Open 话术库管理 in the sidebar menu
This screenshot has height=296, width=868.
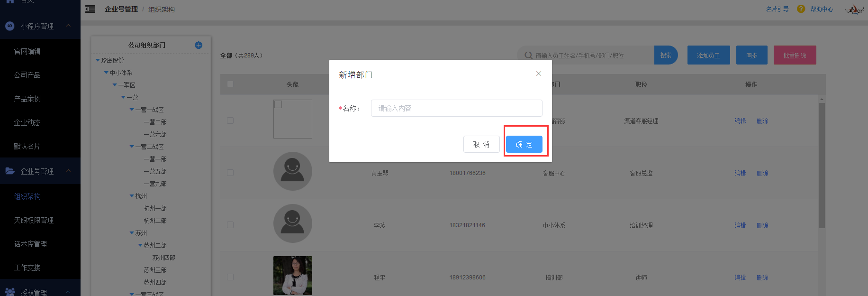click(x=30, y=244)
